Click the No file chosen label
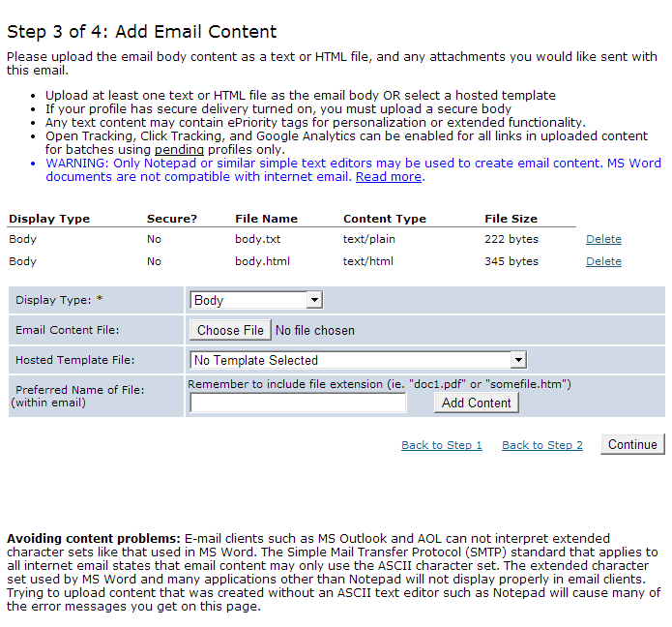Image resolution: width=672 pixels, height=627 pixels. tap(315, 330)
